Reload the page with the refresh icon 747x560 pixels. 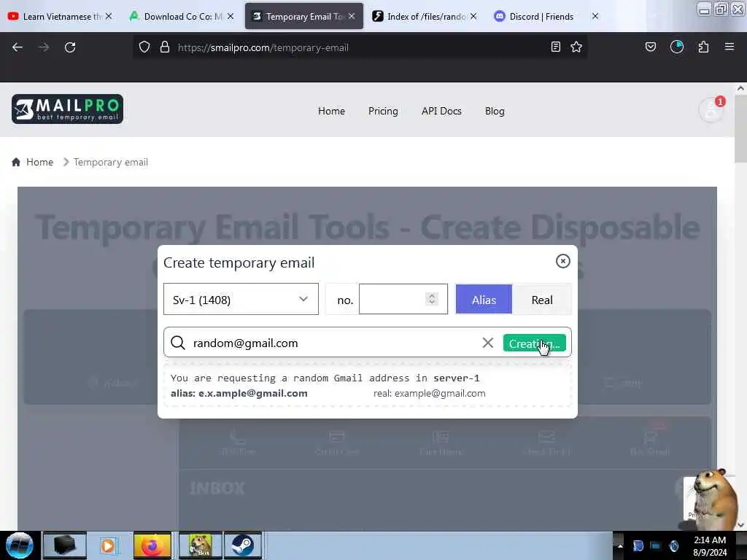(x=70, y=47)
